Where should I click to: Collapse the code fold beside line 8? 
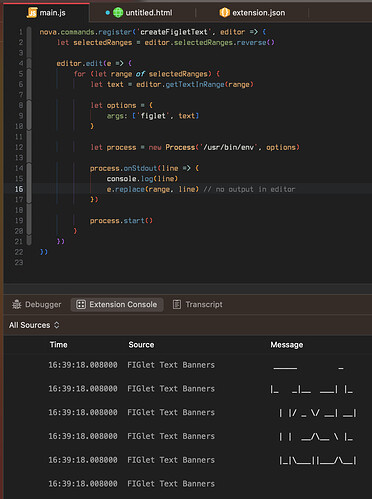(29, 115)
